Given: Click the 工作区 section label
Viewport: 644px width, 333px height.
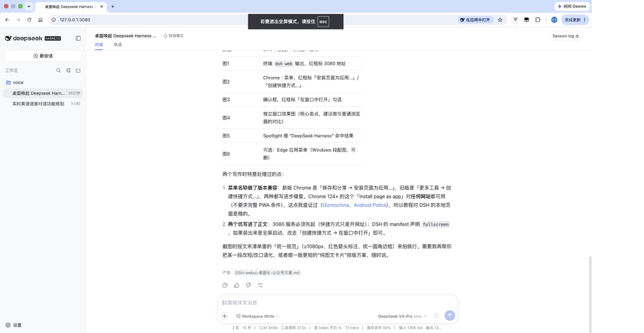Looking at the screenshot, I should pyautogui.click(x=11, y=70).
